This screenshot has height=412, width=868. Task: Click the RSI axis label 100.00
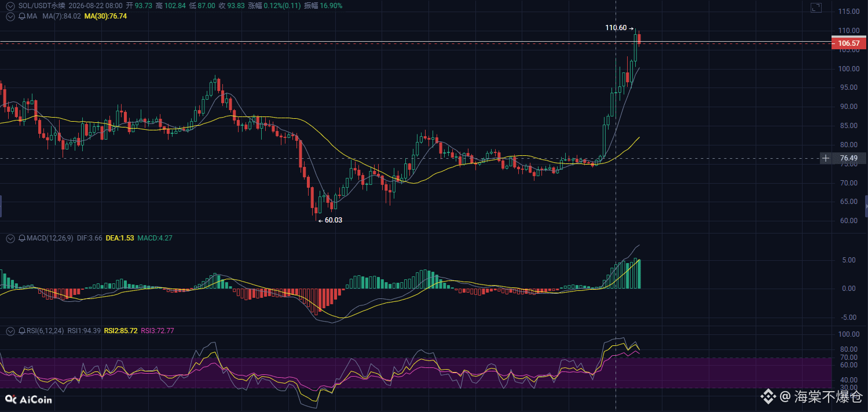coord(848,334)
